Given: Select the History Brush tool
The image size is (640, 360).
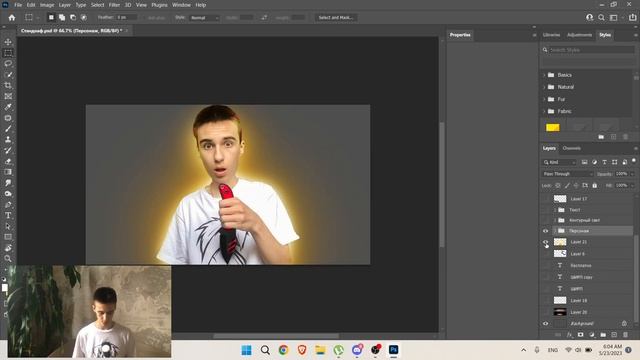Looking at the screenshot, I should coord(8,150).
